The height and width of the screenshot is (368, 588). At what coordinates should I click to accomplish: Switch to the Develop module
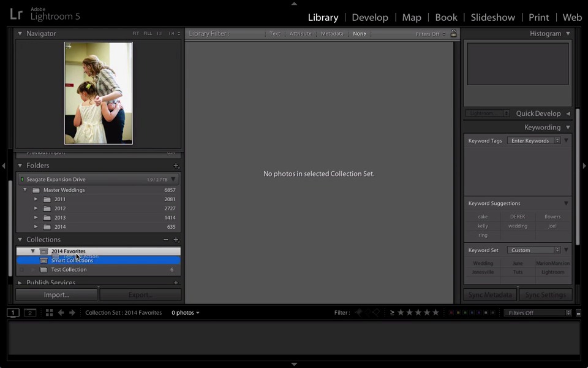coord(370,17)
